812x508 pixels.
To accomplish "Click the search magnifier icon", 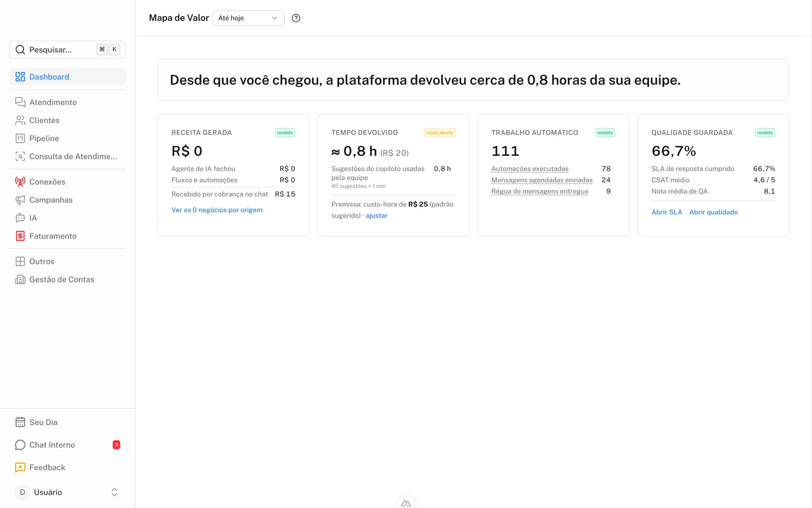I will tap(20, 50).
